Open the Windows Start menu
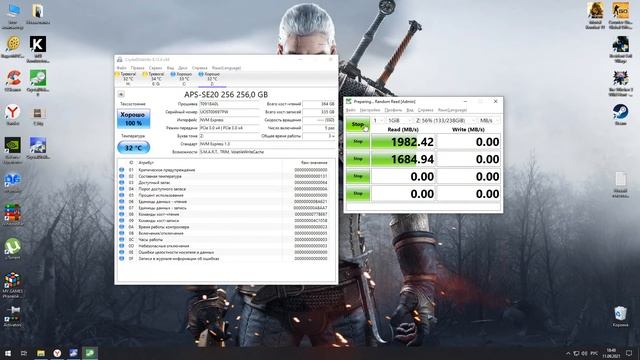This screenshot has width=640, height=360. pos(8,353)
